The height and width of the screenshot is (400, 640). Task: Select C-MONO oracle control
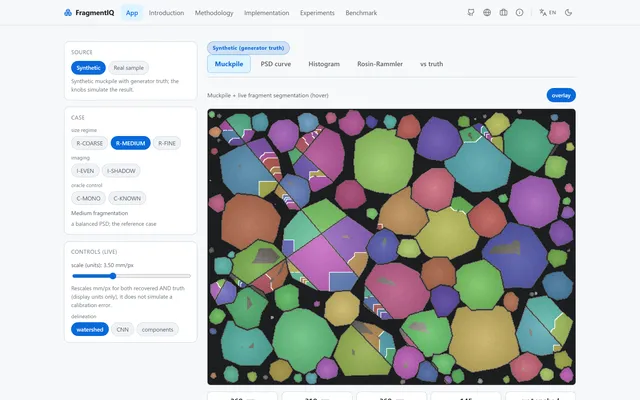(x=88, y=198)
